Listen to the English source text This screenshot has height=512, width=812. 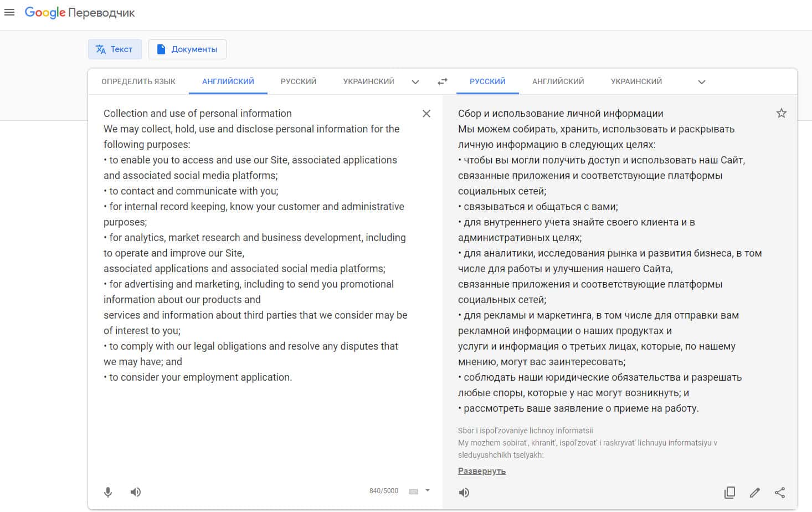click(x=136, y=492)
